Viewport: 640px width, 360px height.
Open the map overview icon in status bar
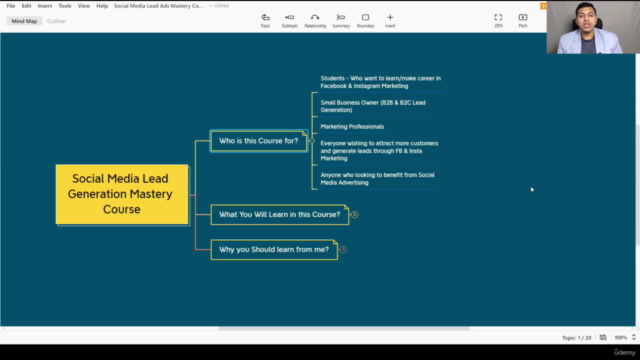(603, 337)
